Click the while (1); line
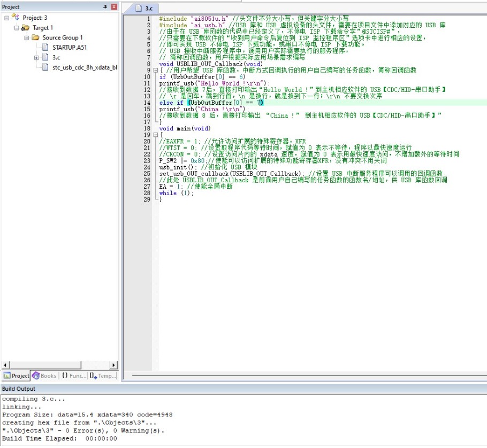 176,193
